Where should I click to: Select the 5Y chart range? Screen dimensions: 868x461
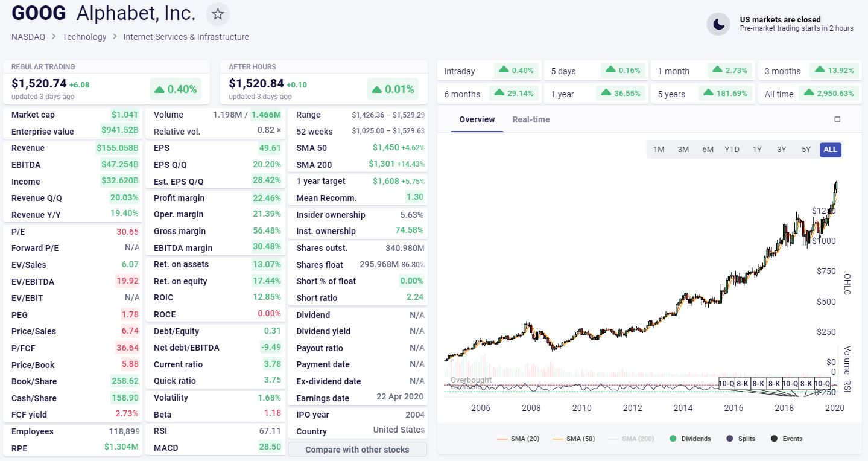[x=806, y=150]
